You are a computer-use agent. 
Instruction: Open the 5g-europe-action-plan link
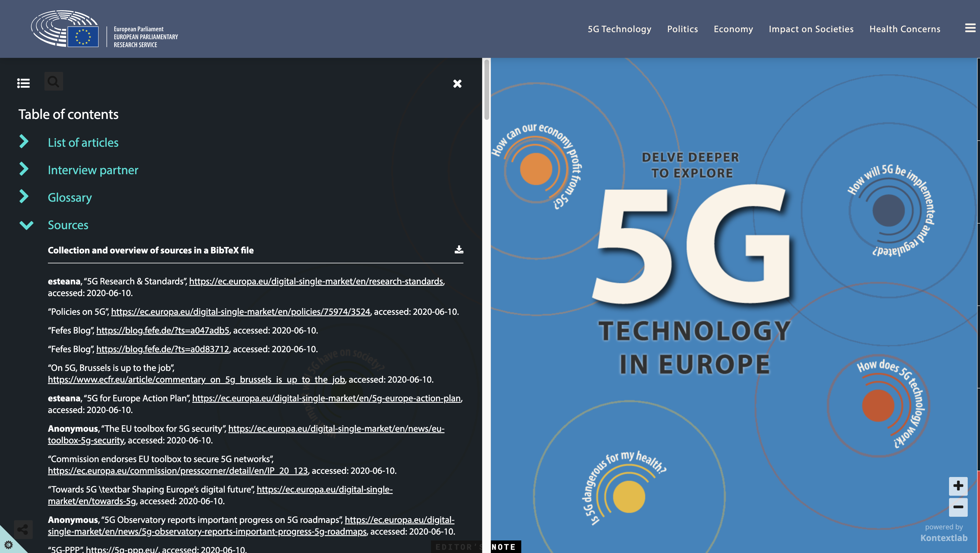pos(326,398)
